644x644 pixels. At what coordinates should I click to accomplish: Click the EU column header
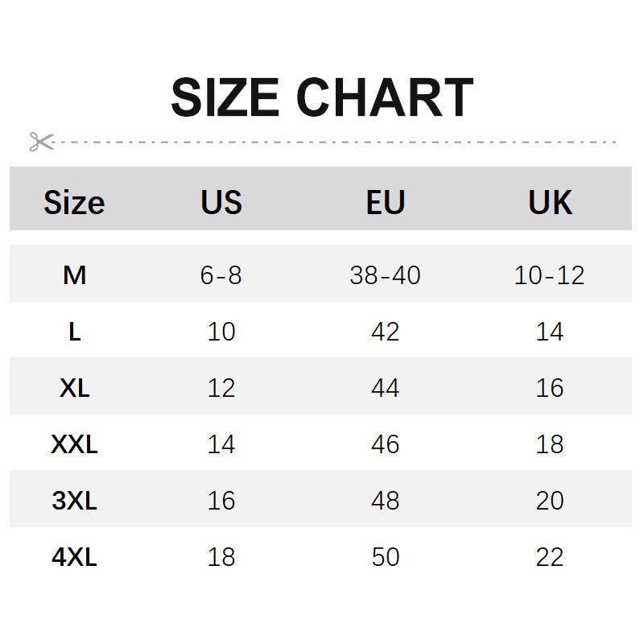point(386,202)
